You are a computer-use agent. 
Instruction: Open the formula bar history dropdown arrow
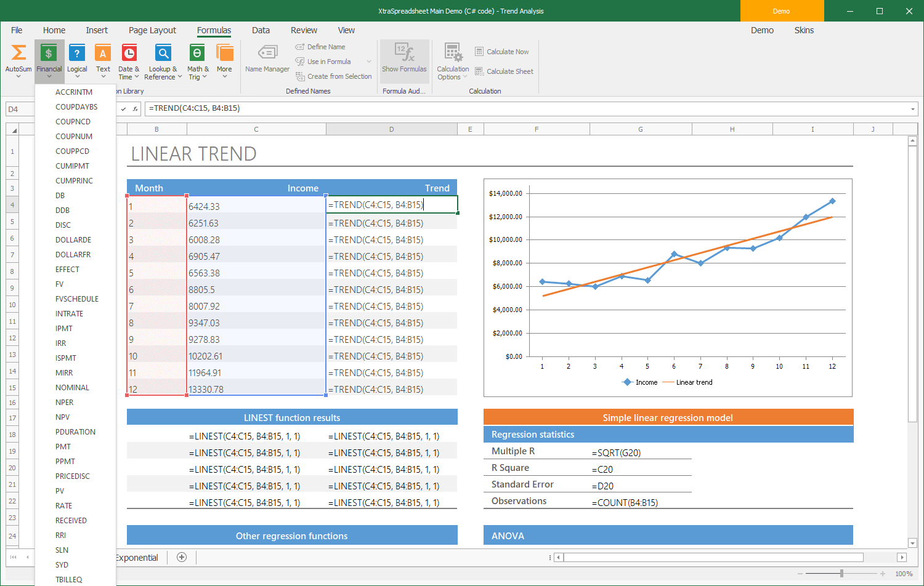click(912, 108)
